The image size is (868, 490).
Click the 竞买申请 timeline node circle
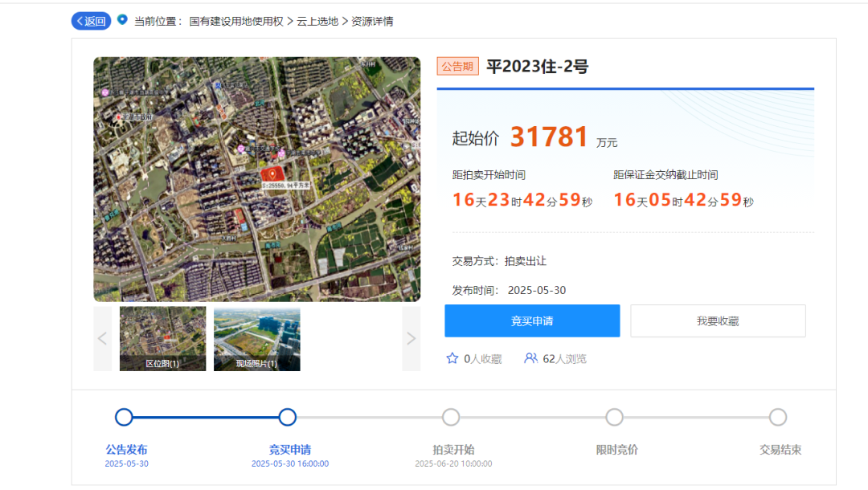(x=287, y=417)
